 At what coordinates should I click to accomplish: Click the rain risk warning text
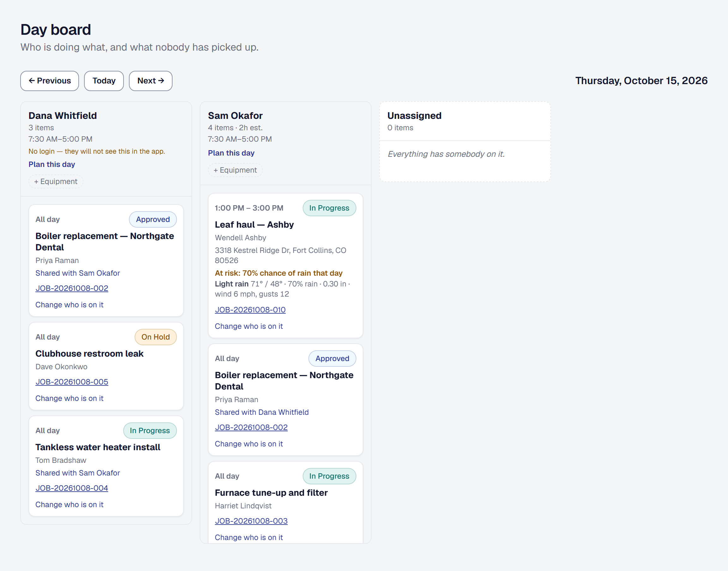[279, 273]
